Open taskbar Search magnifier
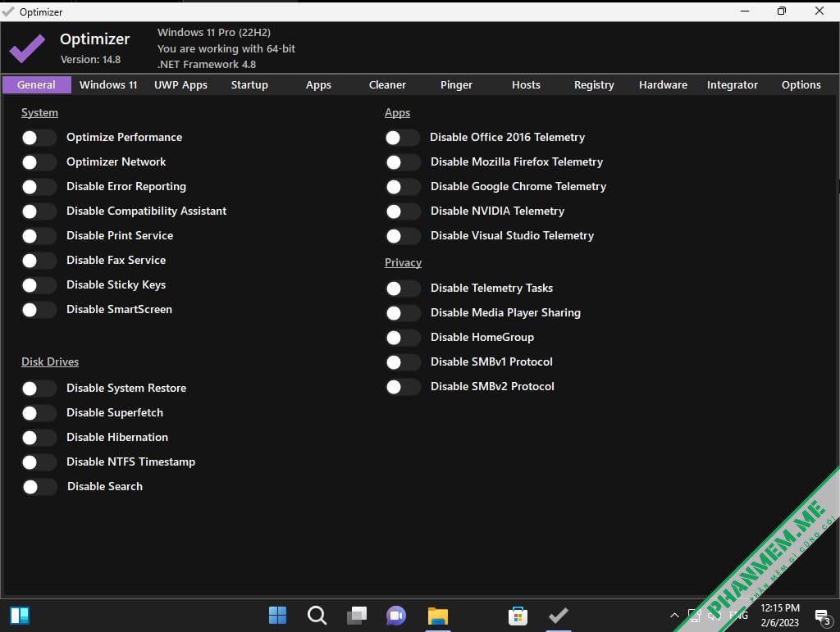 coord(317,616)
